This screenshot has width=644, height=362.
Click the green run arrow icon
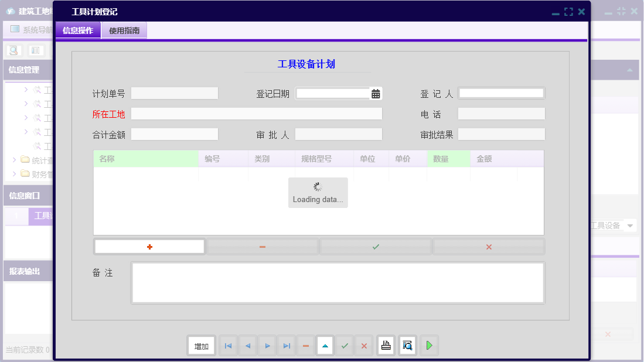[x=428, y=346]
